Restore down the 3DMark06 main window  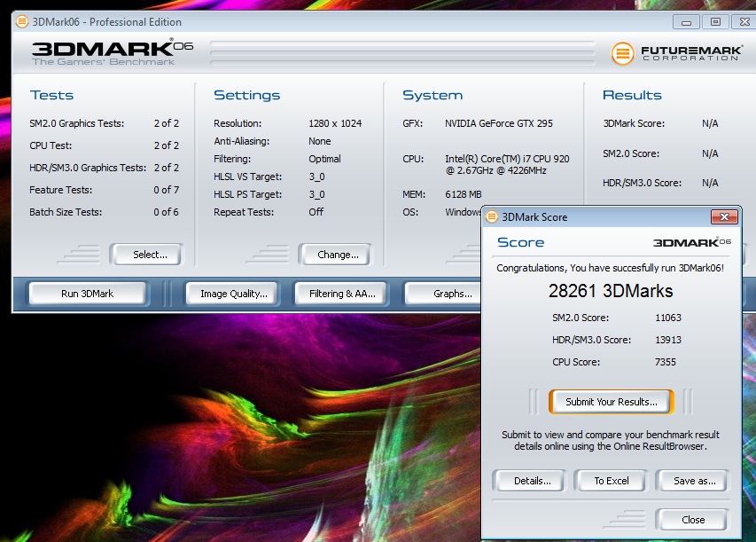[x=715, y=22]
